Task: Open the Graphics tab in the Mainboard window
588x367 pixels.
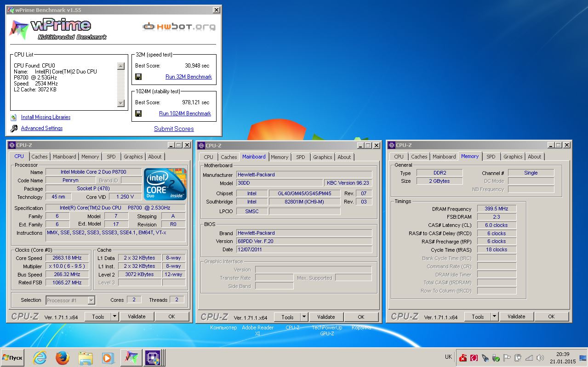Action: point(322,157)
